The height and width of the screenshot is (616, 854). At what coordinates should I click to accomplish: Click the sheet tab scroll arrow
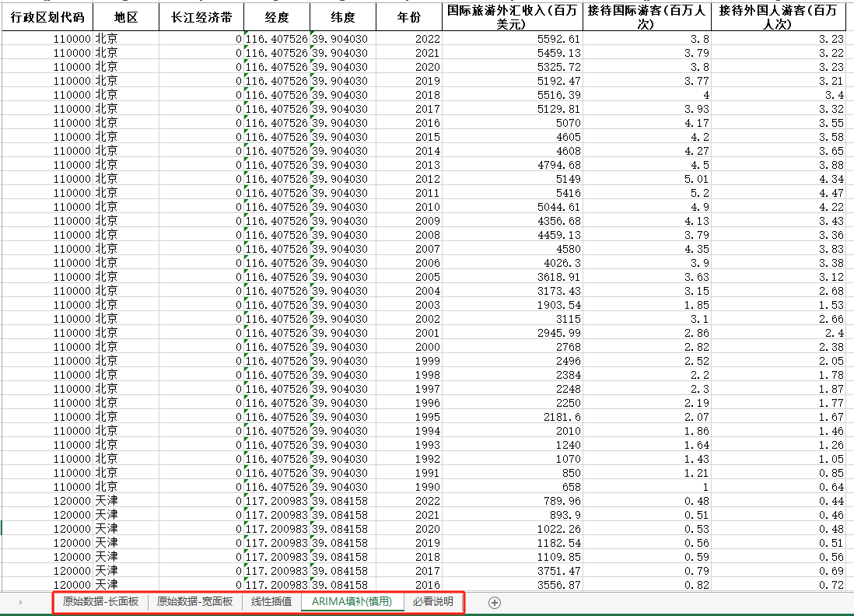21,602
